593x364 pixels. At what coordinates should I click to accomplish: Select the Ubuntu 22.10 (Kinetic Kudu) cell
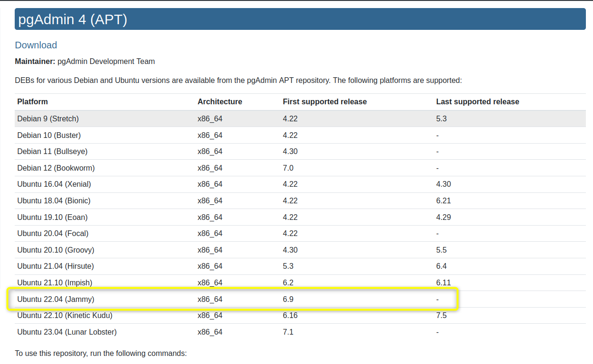click(65, 315)
